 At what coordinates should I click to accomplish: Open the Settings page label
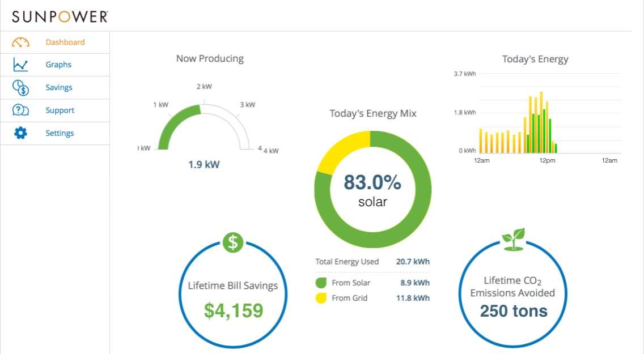click(x=60, y=134)
